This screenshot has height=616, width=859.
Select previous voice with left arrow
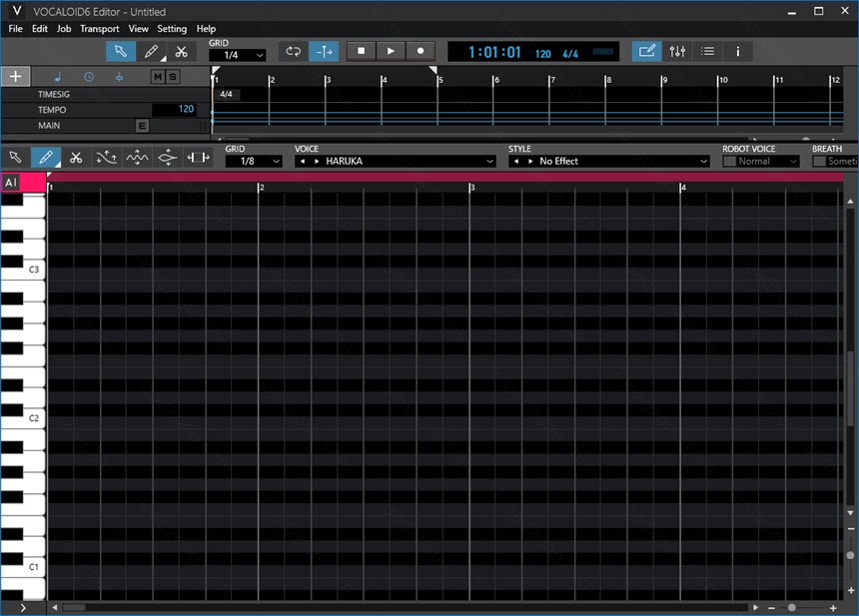(303, 161)
